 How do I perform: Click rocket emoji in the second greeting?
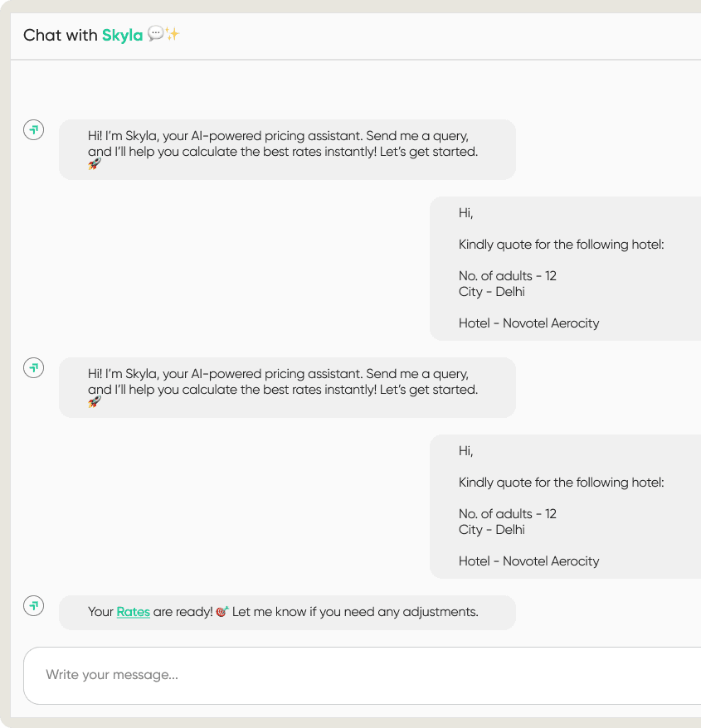(x=95, y=402)
